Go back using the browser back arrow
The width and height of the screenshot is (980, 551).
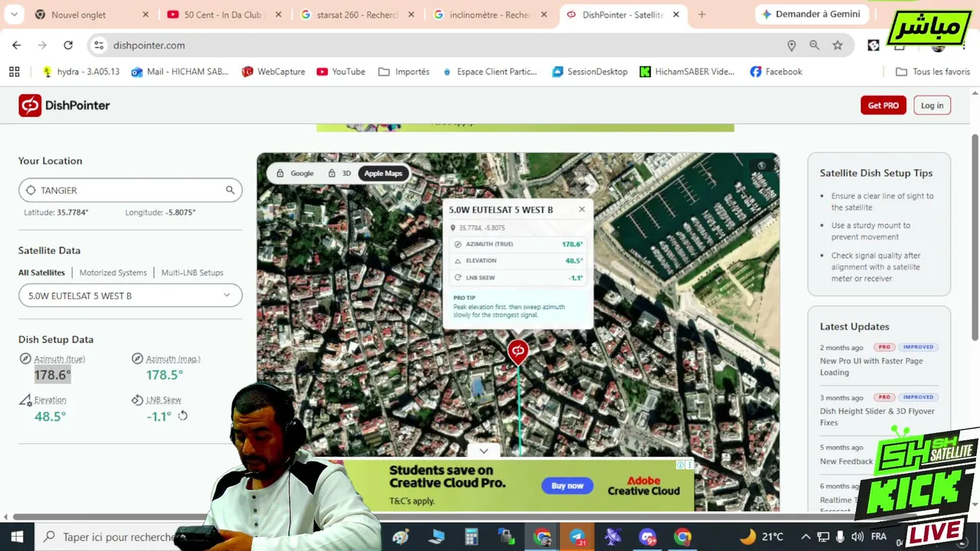(17, 45)
